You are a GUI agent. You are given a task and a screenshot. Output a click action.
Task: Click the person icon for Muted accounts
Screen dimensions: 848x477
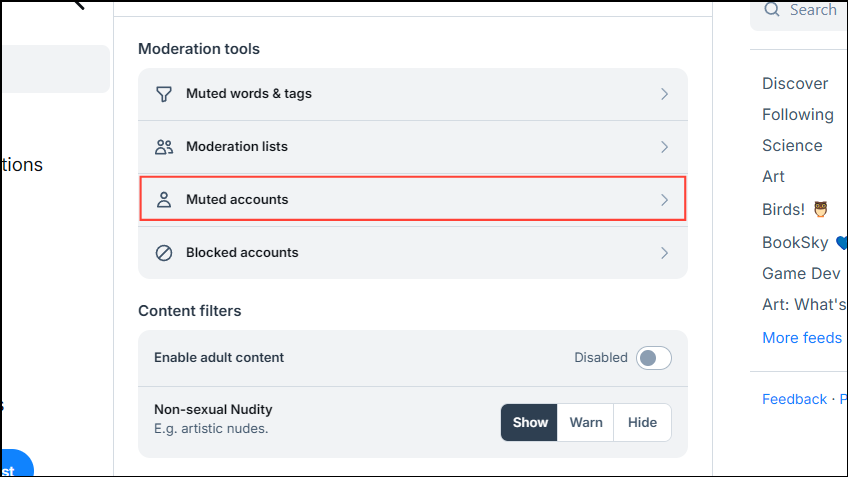point(164,200)
